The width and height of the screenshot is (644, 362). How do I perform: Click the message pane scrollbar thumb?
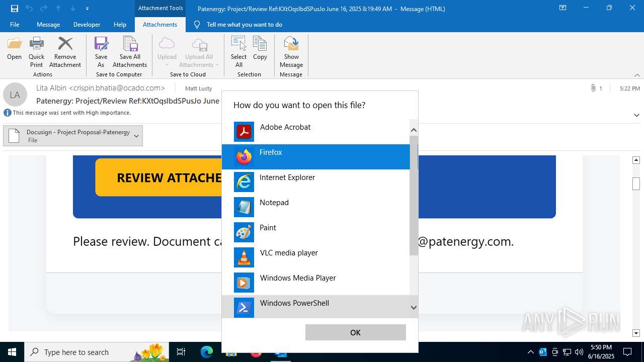point(636,184)
